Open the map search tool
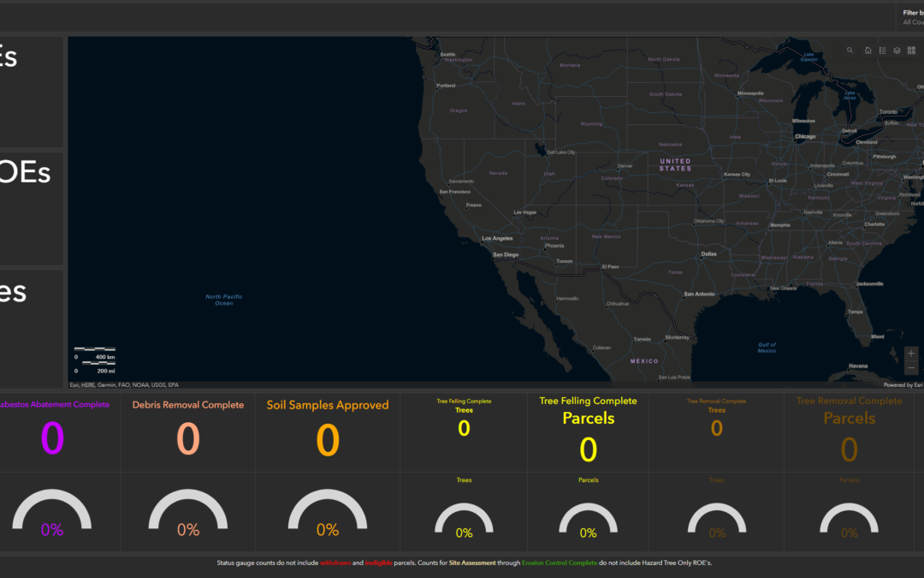 [850, 51]
